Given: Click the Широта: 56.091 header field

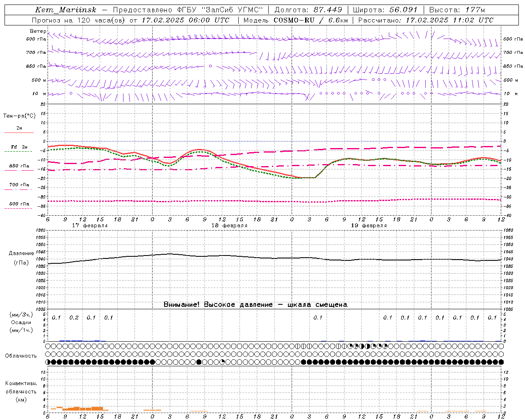Looking at the screenshot, I should (x=385, y=10).
